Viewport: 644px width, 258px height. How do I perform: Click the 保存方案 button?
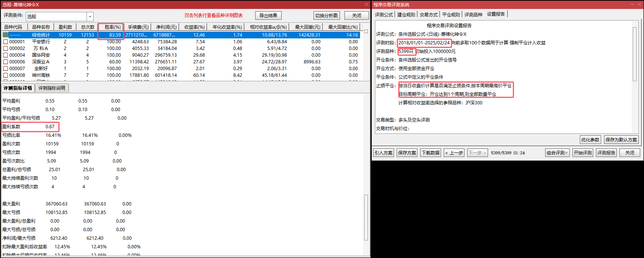[x=407, y=152]
